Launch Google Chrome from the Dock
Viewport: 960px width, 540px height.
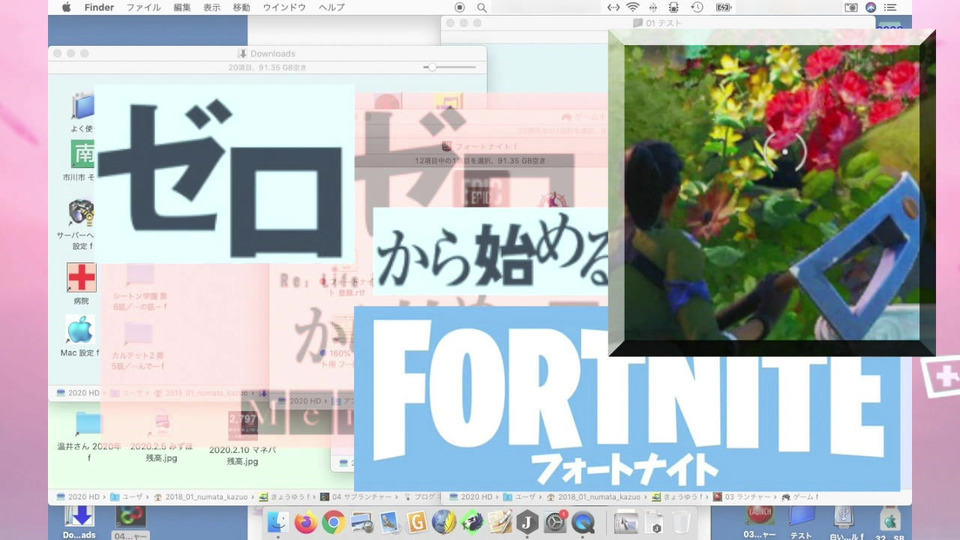click(x=333, y=522)
